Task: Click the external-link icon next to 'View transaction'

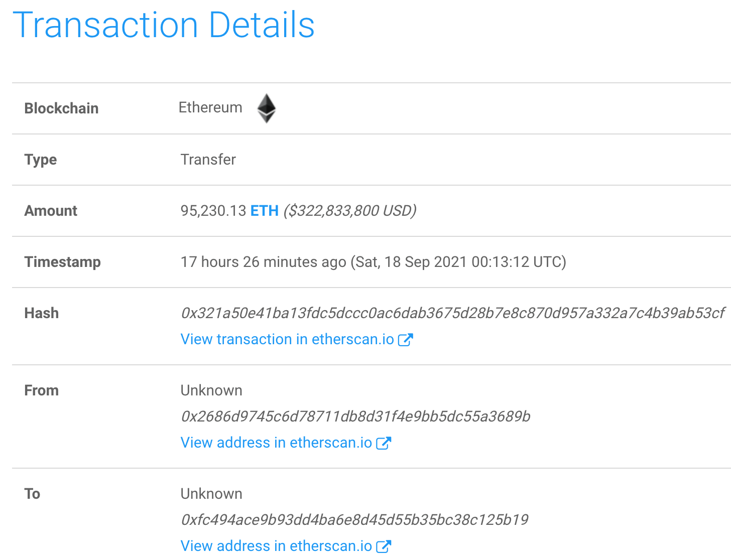Action: [x=407, y=339]
